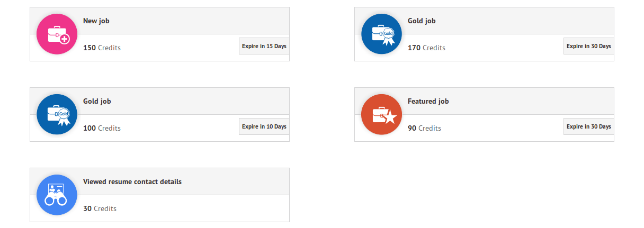Click the Expire in 15 Days button
The width and height of the screenshot is (644, 228).
pos(264,46)
